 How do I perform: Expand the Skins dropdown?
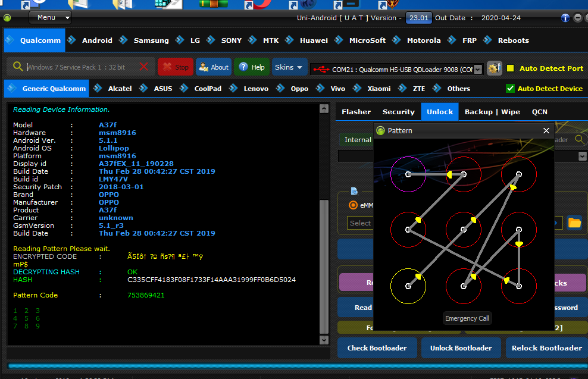point(289,67)
